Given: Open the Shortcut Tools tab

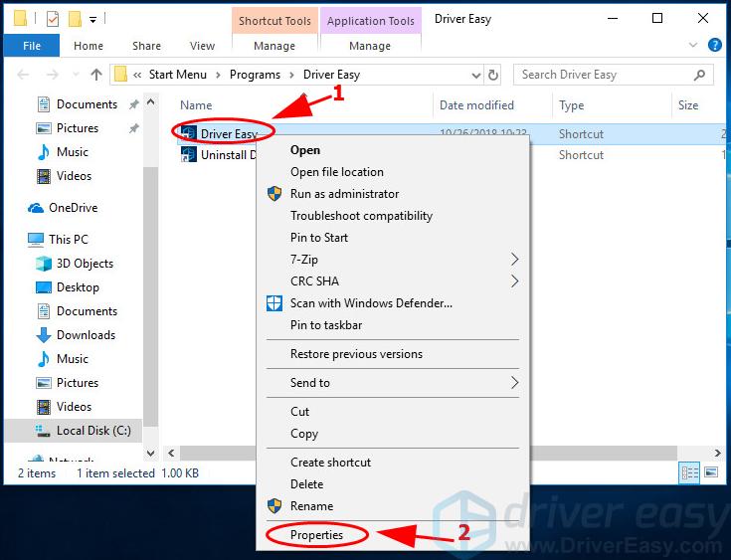Looking at the screenshot, I should 274,21.
